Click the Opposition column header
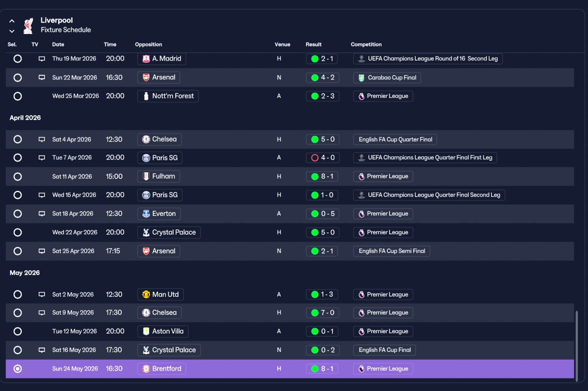 148,45
